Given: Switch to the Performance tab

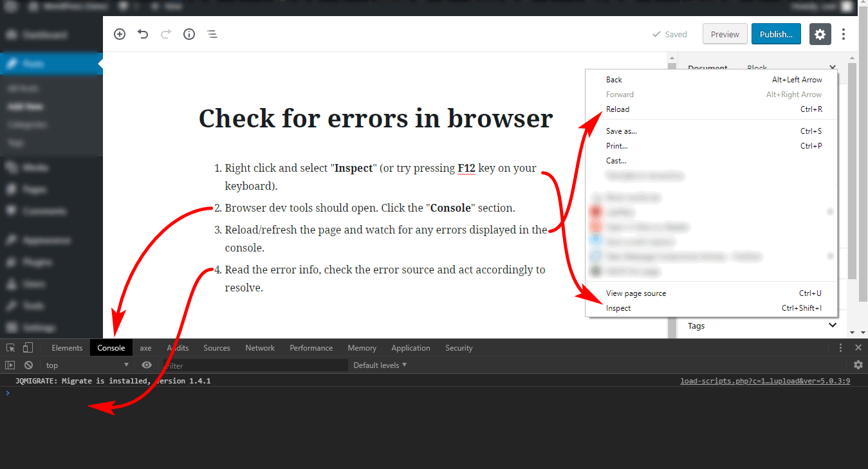Looking at the screenshot, I should coord(311,347).
